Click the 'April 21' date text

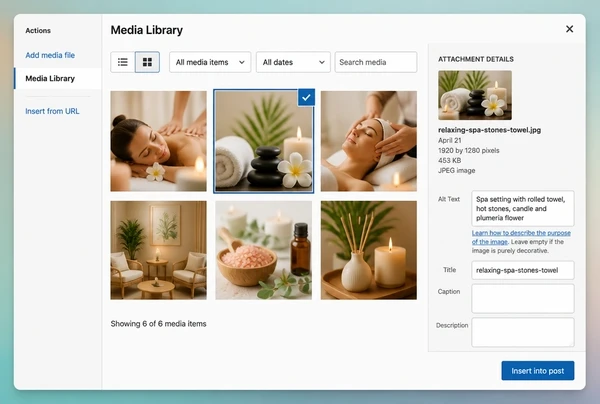click(x=450, y=140)
